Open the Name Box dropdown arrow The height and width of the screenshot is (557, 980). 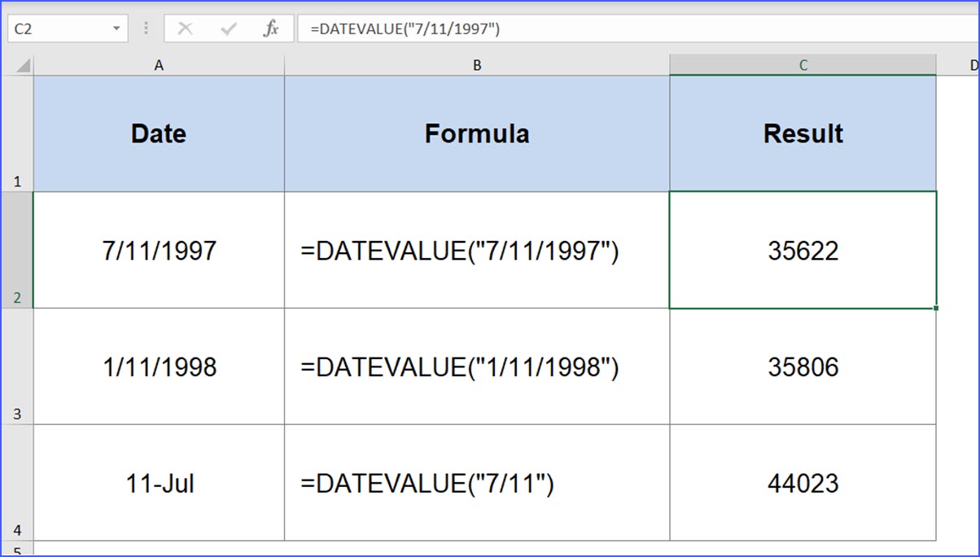click(x=117, y=28)
